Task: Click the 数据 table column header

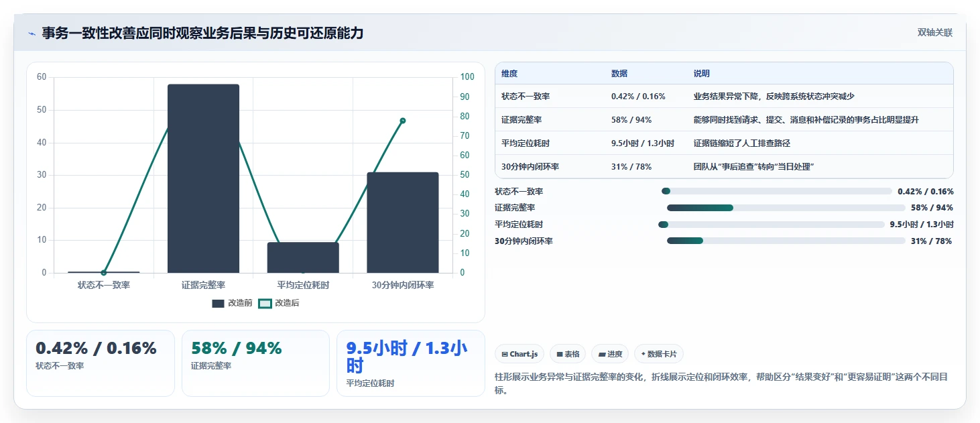Action: pyautogui.click(x=619, y=74)
